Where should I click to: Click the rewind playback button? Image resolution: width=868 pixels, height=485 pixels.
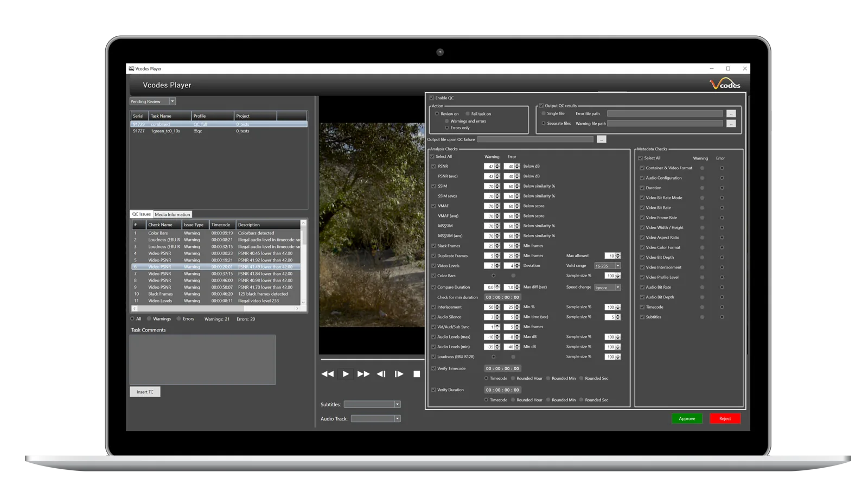328,374
